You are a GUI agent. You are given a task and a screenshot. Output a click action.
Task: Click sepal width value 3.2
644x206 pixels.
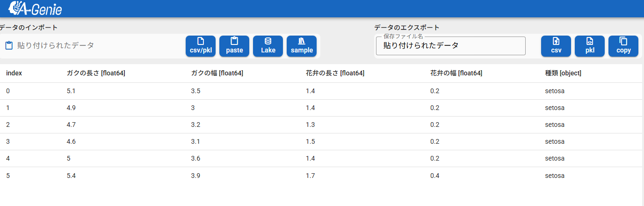tap(195, 125)
